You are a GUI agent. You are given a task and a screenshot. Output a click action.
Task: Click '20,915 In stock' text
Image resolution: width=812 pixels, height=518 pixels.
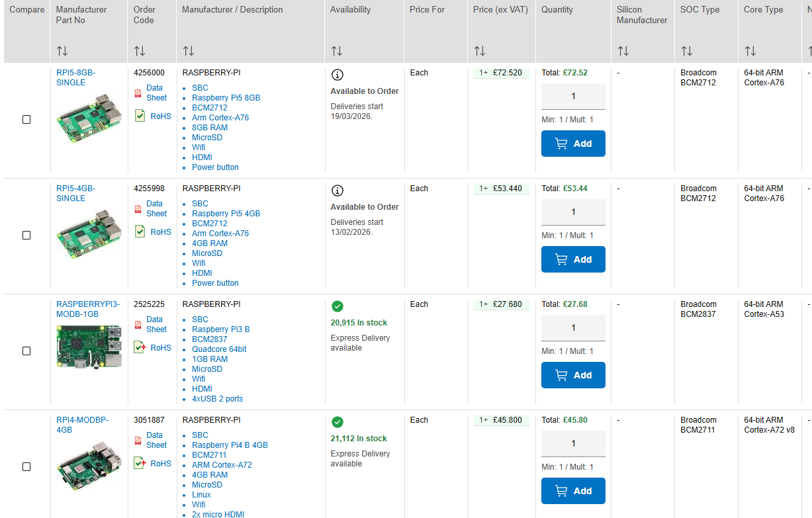click(x=359, y=323)
